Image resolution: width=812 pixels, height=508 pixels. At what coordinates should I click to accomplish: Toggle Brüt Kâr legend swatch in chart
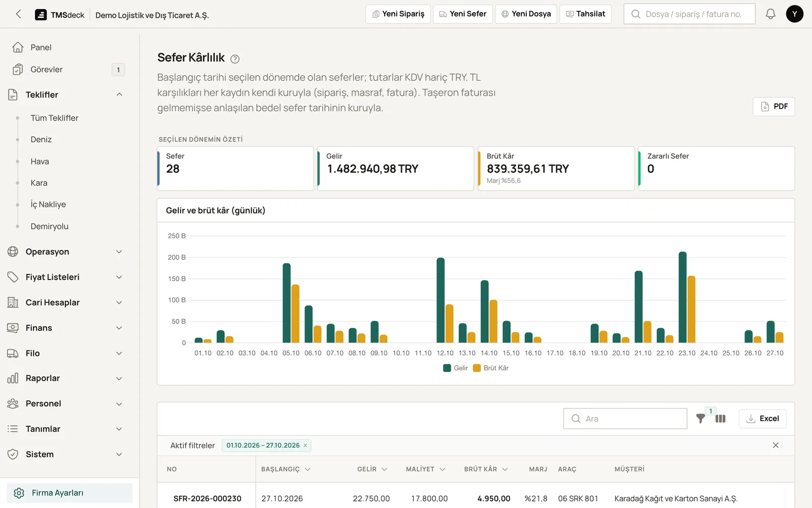(477, 368)
